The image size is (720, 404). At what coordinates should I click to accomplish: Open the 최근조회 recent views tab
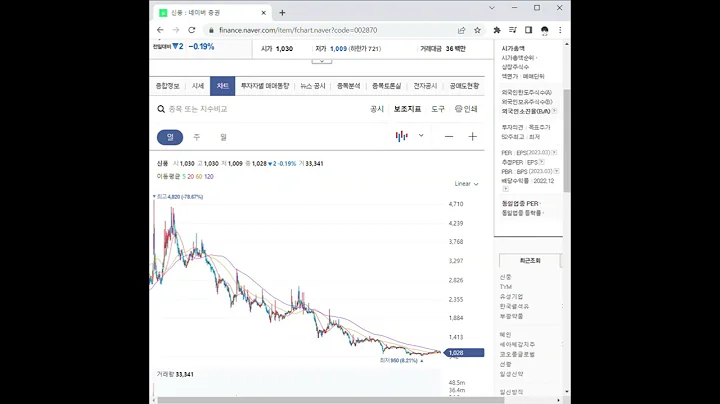530,260
